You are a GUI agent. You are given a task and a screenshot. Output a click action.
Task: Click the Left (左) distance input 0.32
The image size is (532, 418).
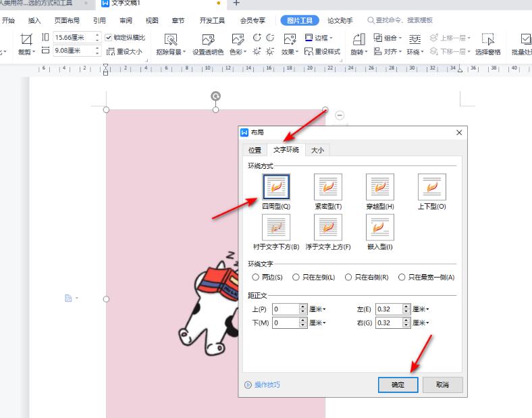[389, 309]
